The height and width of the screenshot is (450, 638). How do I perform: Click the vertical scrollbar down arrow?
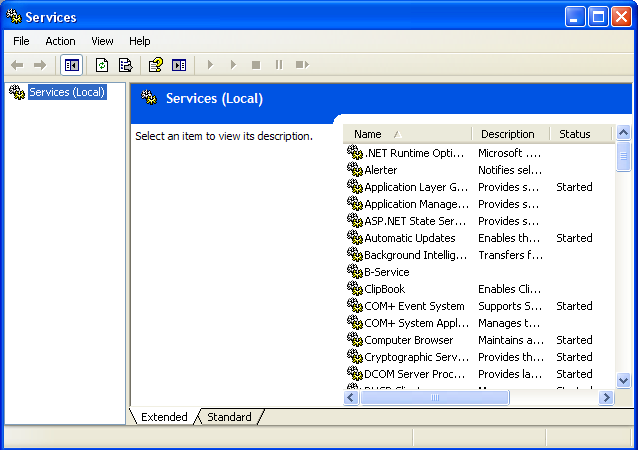pos(623,380)
